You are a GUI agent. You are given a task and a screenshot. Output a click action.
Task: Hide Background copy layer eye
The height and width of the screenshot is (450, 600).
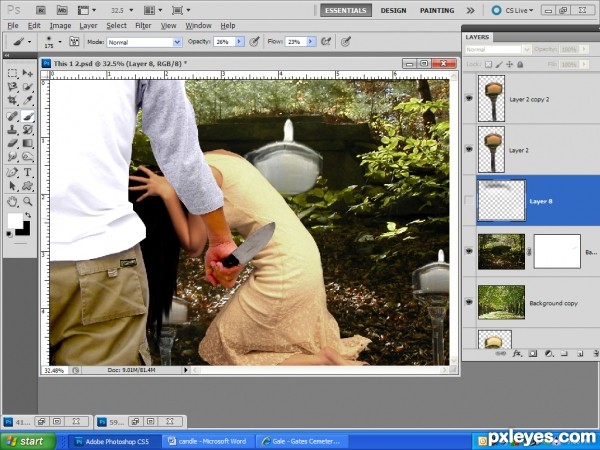click(469, 302)
